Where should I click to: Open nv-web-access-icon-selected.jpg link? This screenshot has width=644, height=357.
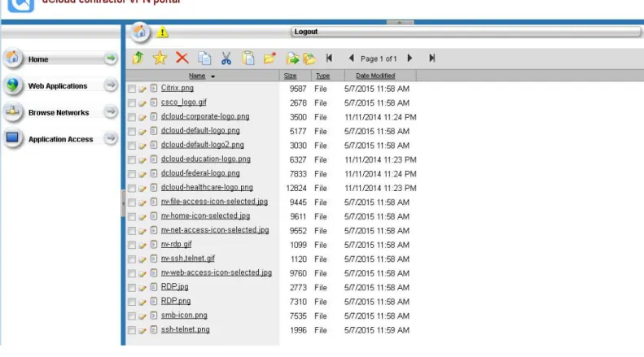tap(217, 272)
